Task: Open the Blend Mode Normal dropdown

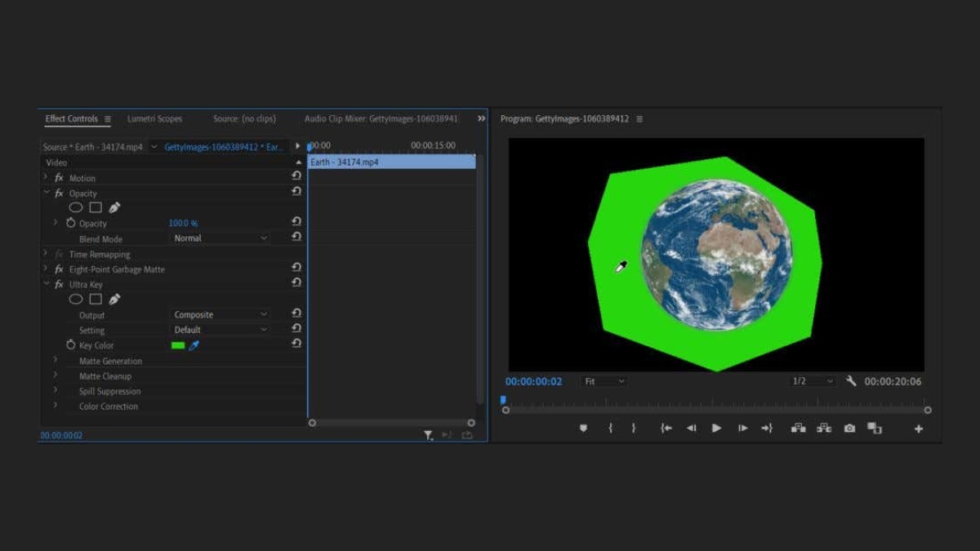Action: (220, 238)
